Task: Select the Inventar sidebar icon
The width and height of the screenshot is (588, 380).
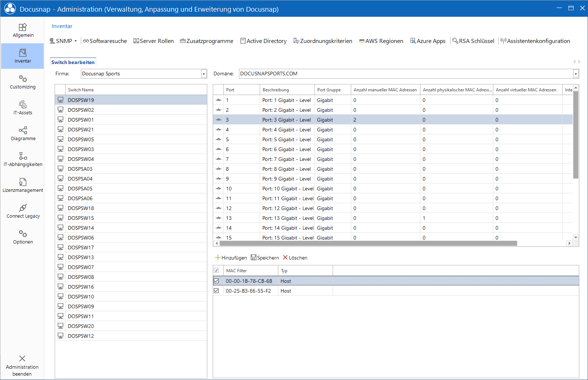Action: pyautogui.click(x=23, y=53)
